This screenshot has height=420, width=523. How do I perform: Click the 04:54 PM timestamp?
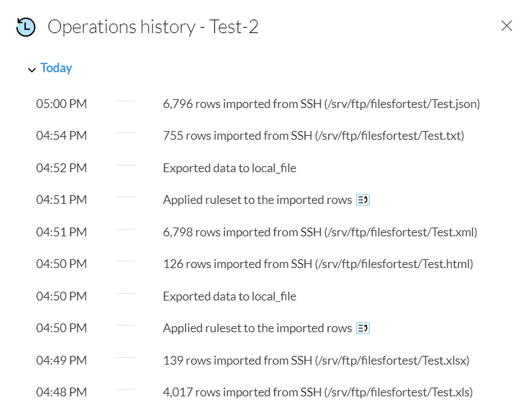(61, 136)
